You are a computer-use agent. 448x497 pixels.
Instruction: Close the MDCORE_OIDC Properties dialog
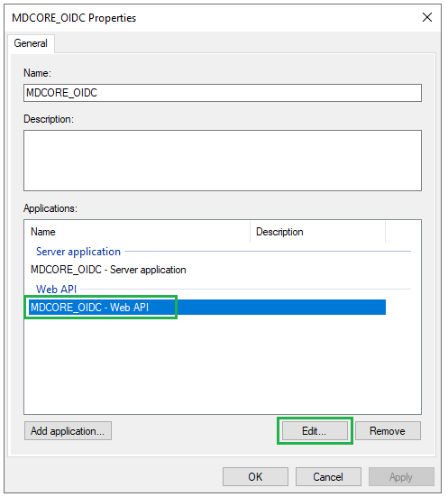coord(427,17)
